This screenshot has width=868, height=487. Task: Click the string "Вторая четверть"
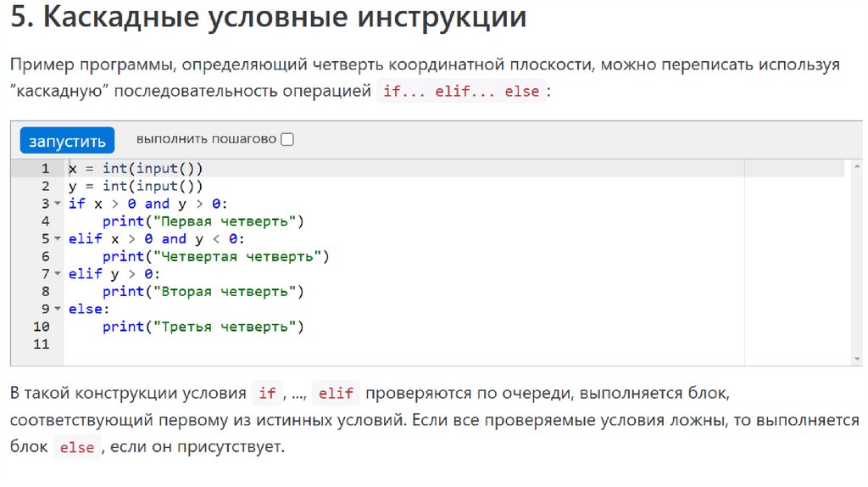pyautogui.click(x=225, y=291)
